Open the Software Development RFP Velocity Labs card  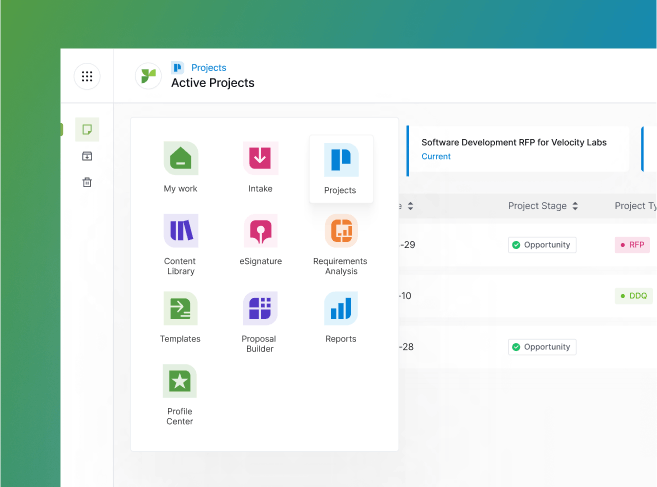pyautogui.click(x=518, y=149)
